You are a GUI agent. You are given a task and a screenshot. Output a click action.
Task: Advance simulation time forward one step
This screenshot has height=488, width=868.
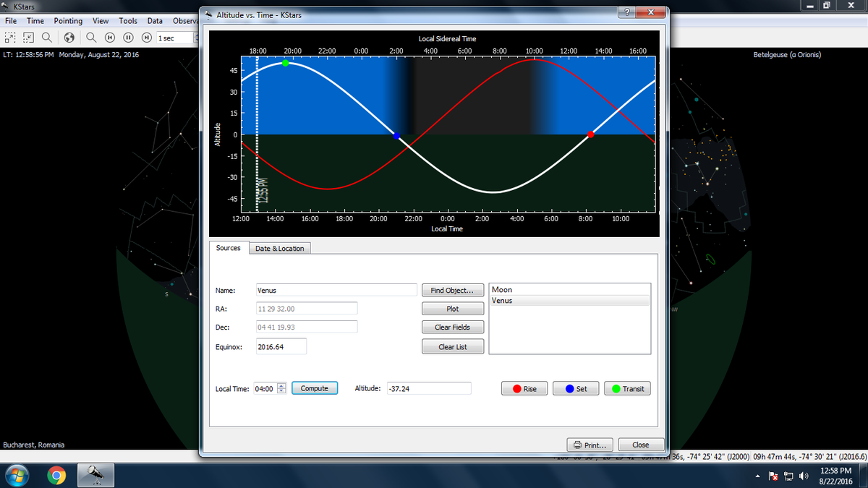coord(146,38)
